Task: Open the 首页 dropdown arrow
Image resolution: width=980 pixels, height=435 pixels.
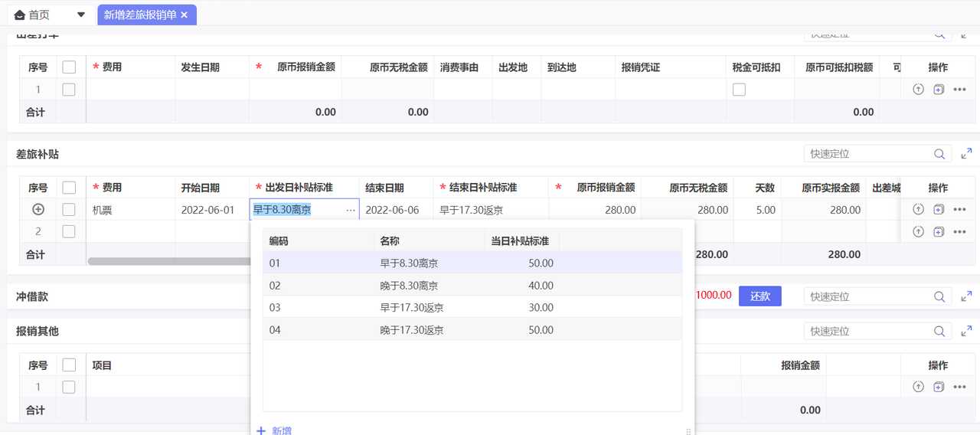Action: click(81, 15)
